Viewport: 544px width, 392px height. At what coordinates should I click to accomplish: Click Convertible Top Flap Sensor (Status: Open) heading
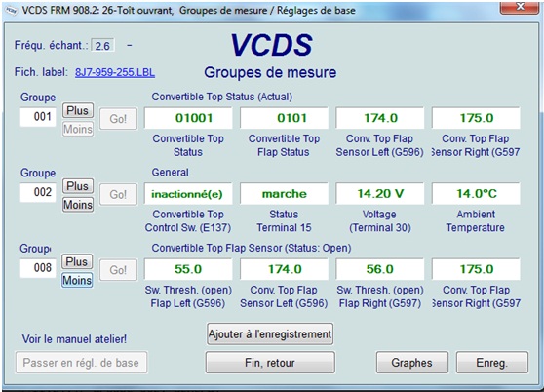tap(252, 248)
